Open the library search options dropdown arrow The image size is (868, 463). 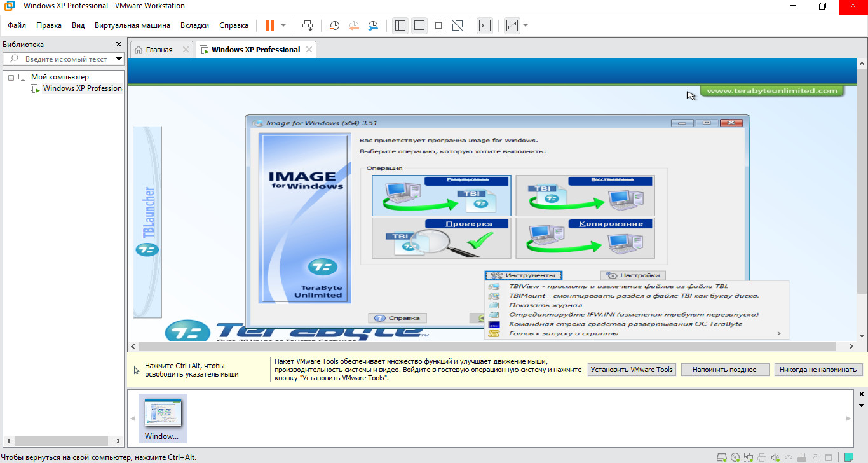tap(119, 59)
